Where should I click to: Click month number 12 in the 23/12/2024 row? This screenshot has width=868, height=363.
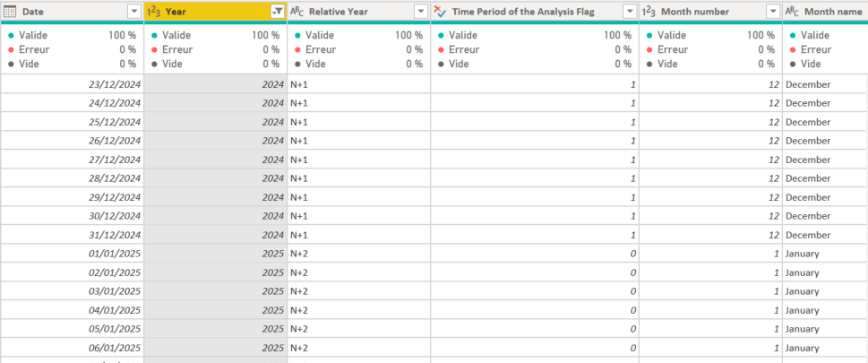tap(710, 85)
